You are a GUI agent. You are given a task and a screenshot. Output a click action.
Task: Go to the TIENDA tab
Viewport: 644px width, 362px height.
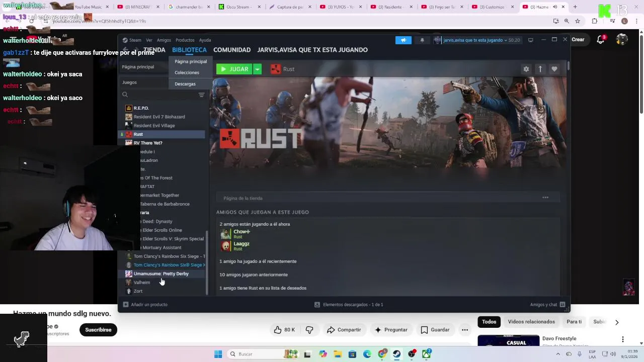point(154,50)
